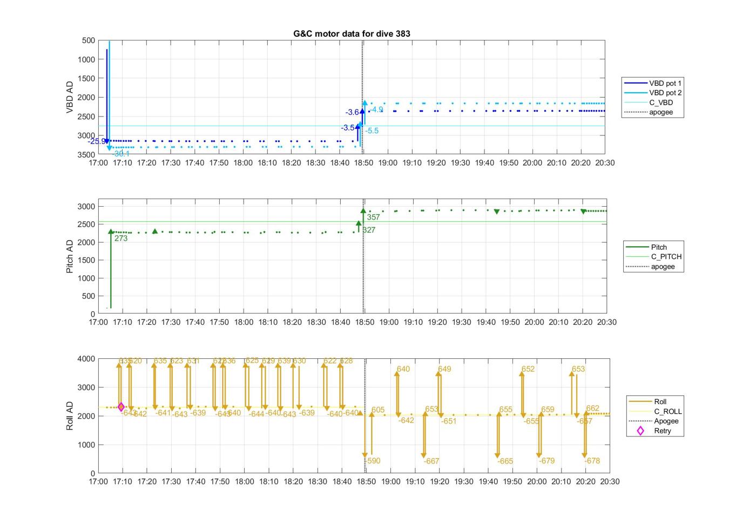Click the "-3.5" VBD data label
756x532 pixels.
tap(348, 128)
